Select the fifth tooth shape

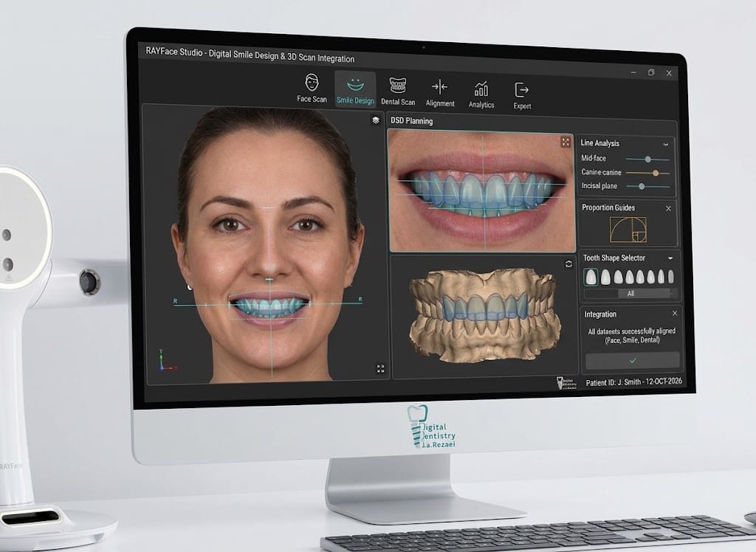click(640, 277)
